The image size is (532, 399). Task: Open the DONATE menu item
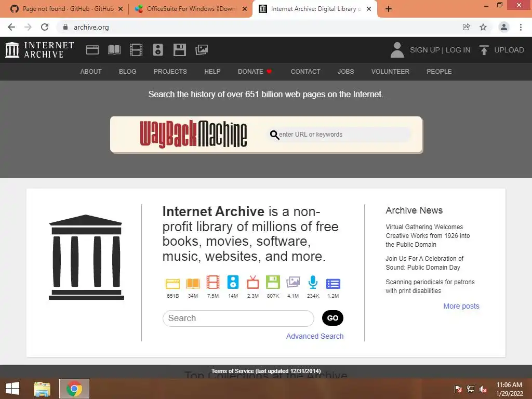pos(255,72)
